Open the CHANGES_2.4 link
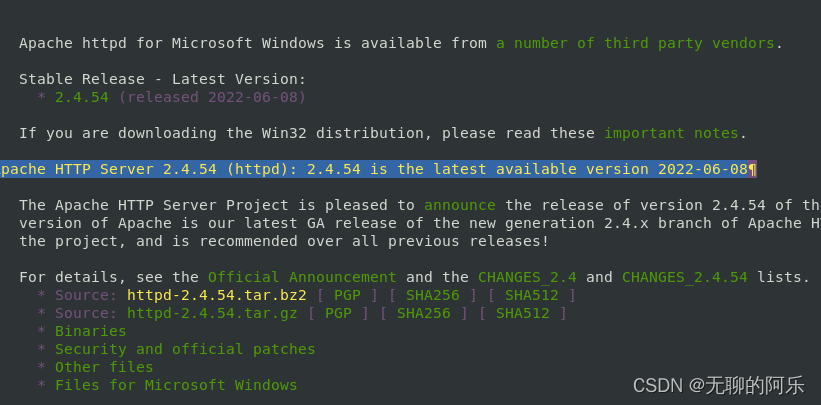 pyautogui.click(x=527, y=277)
